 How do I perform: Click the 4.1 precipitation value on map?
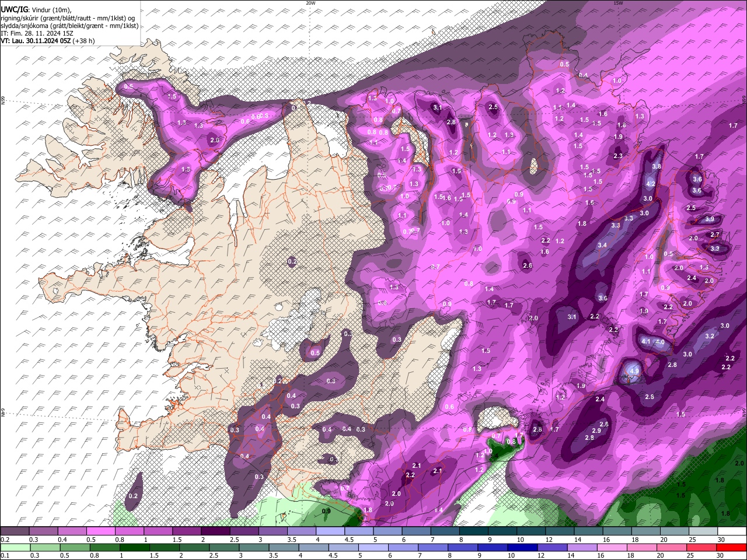tap(646, 342)
